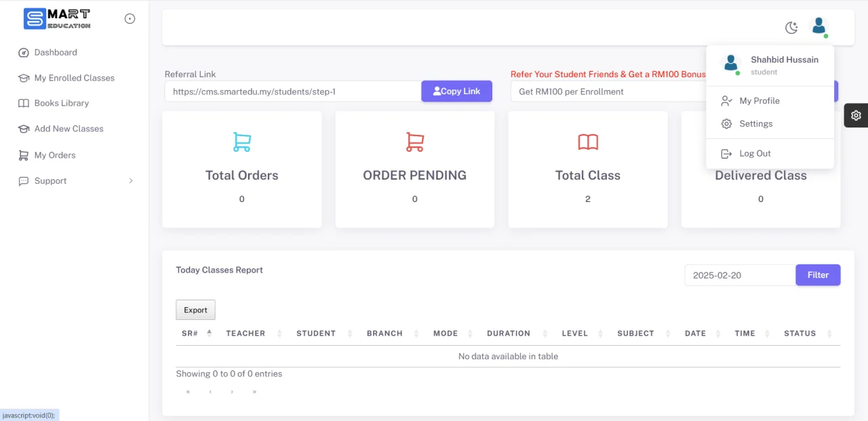Click the Get RM100 per Enrollment field

pos(608,92)
